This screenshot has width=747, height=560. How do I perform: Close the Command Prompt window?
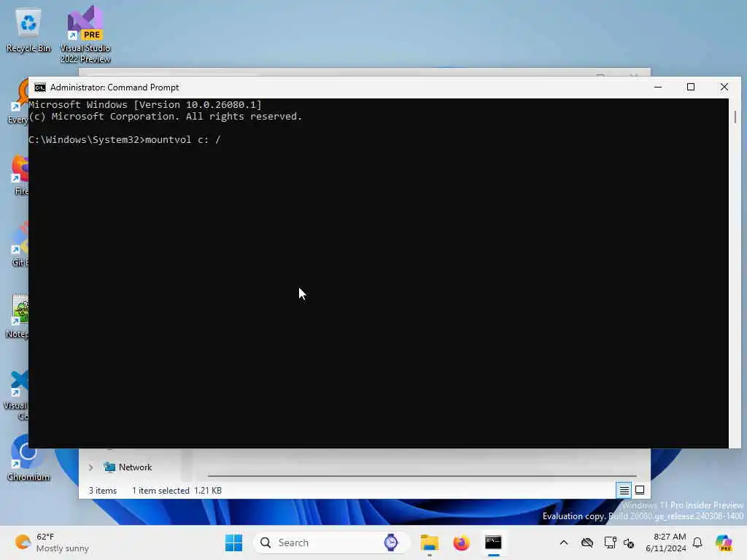tap(724, 87)
